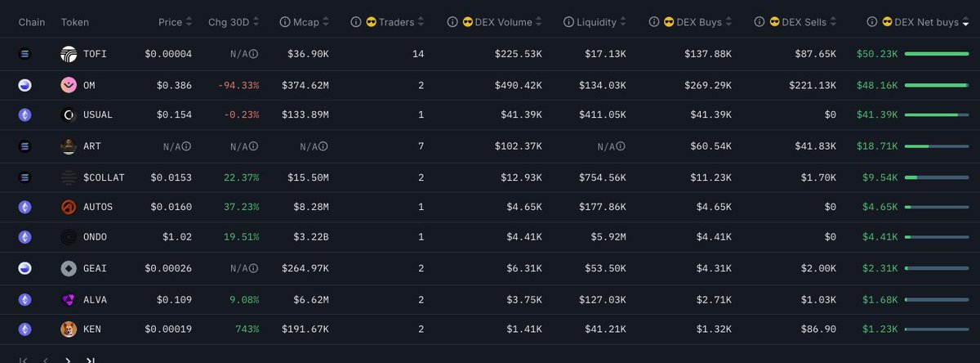Click the TOFI net buys progress bar
This screenshot has height=363, width=980.
tap(937, 54)
